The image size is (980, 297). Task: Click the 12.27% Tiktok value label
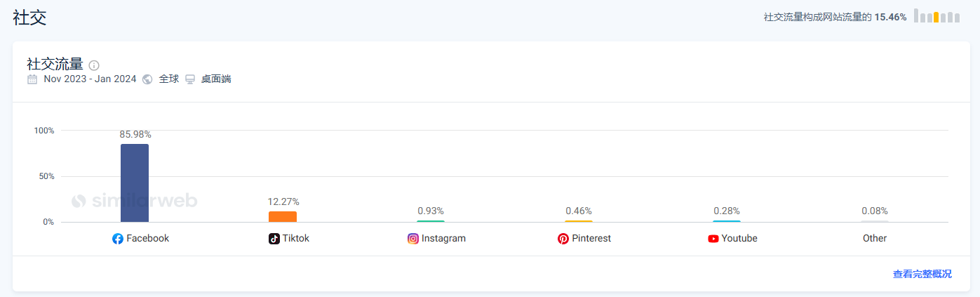(x=283, y=202)
